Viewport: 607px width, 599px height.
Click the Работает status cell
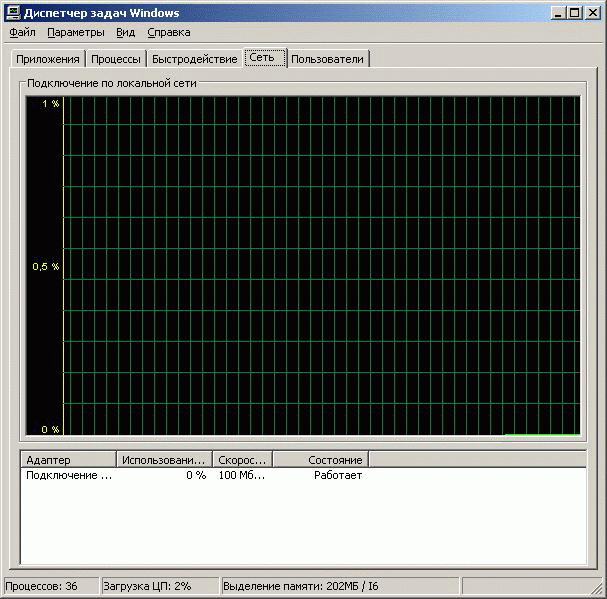pos(338,475)
